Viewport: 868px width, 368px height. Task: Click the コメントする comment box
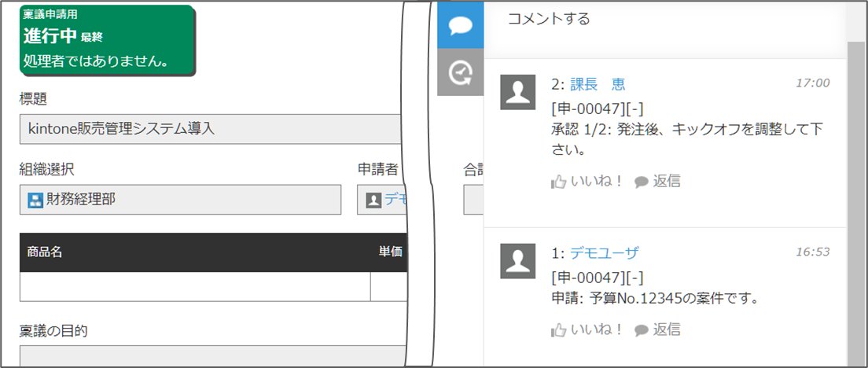[664, 19]
